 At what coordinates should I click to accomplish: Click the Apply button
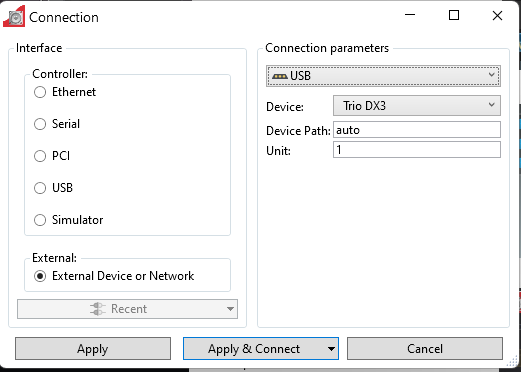pyautogui.click(x=93, y=349)
